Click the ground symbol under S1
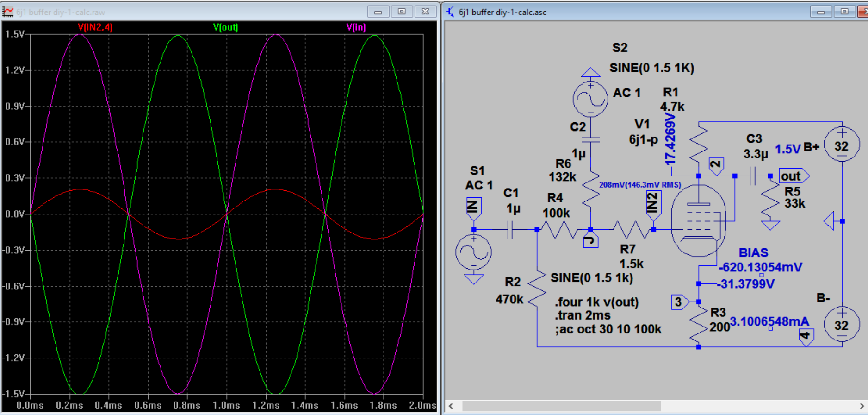This screenshot has width=868, height=415. point(473,279)
